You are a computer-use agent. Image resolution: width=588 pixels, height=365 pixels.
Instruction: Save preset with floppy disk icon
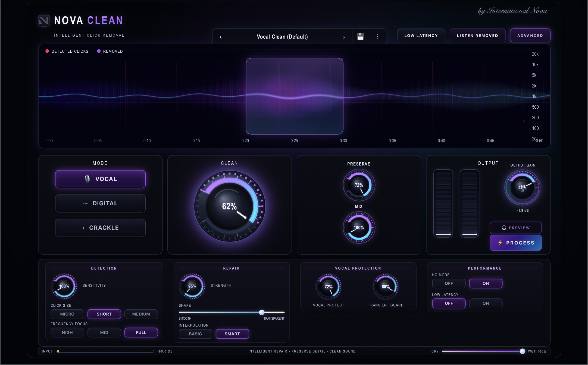click(x=361, y=36)
